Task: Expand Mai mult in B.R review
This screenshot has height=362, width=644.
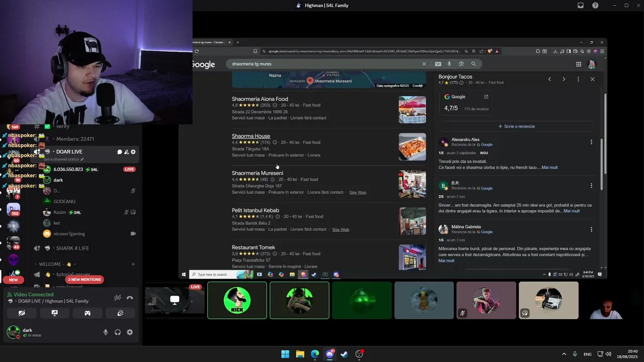Action: pyautogui.click(x=572, y=211)
